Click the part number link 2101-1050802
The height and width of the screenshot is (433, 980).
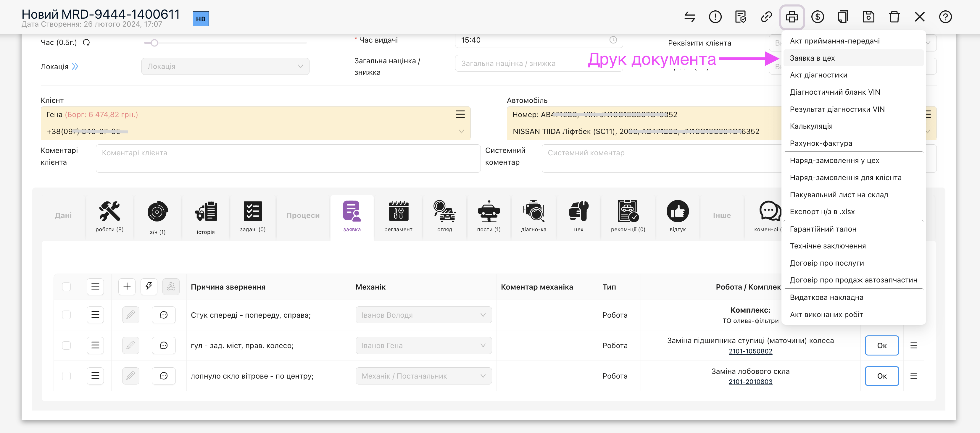coord(750,351)
